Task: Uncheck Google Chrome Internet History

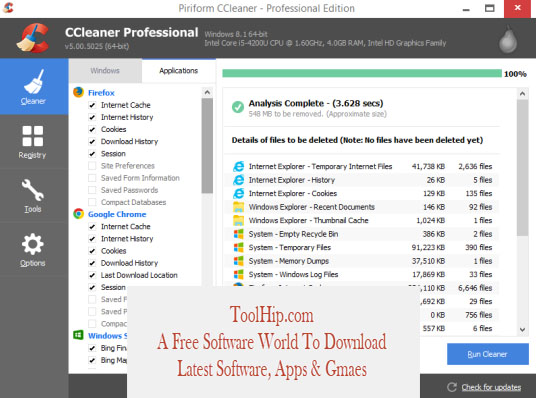Action: 92,239
